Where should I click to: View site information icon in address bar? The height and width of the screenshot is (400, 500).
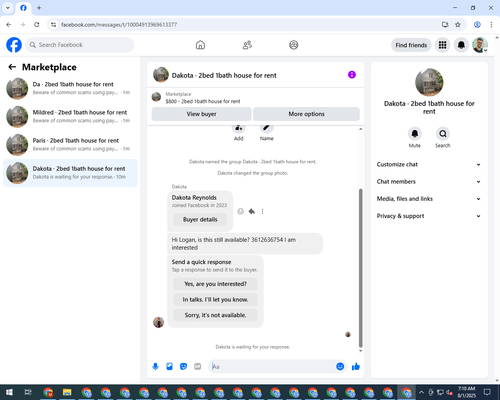tap(53, 25)
